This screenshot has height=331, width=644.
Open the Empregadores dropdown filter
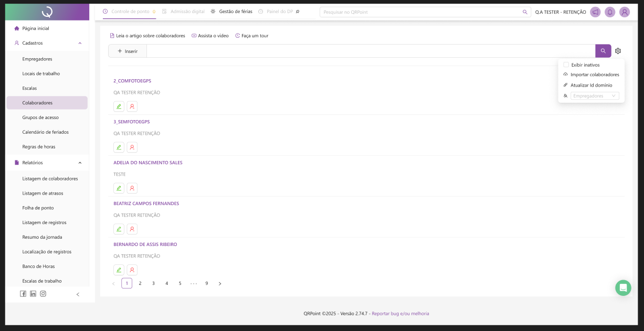594,96
